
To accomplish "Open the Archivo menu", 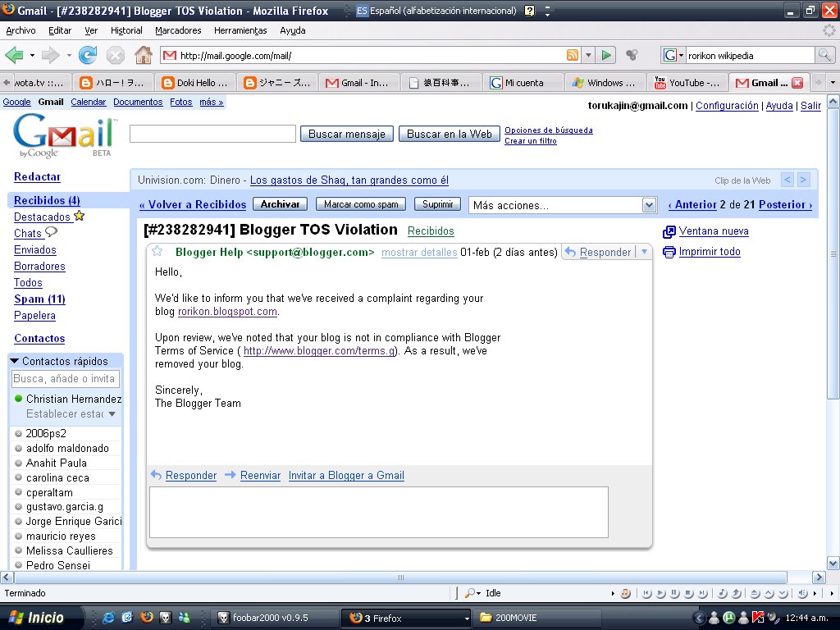I will coord(21,30).
